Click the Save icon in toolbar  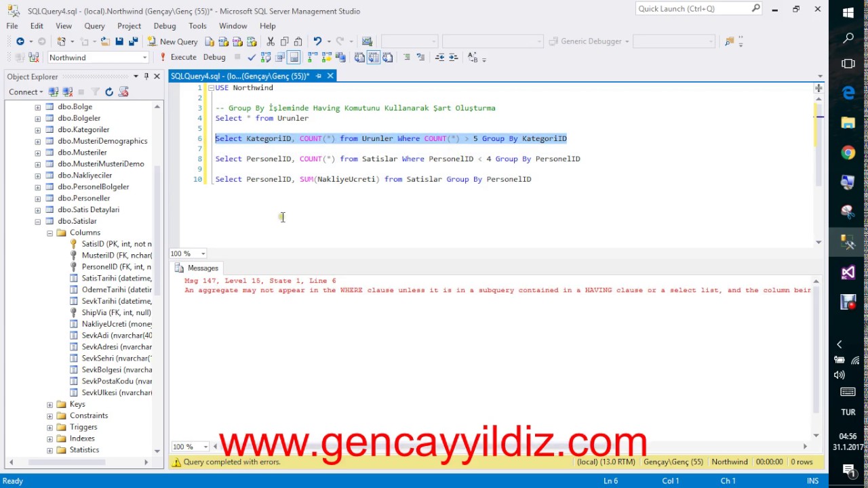119,41
